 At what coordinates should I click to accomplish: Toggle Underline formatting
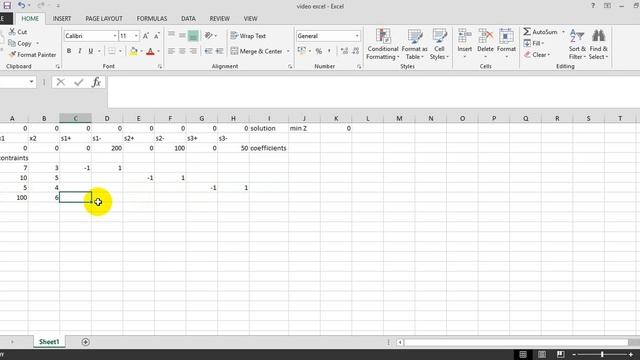click(x=91, y=51)
